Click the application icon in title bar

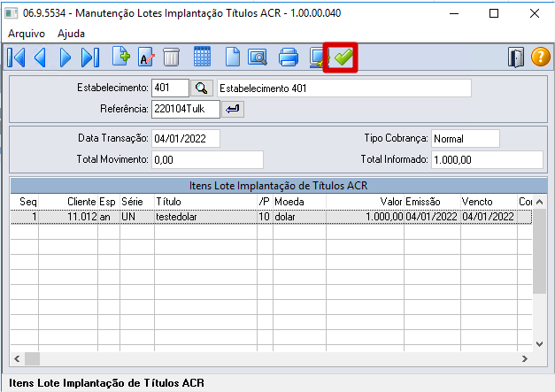pyautogui.click(x=11, y=13)
